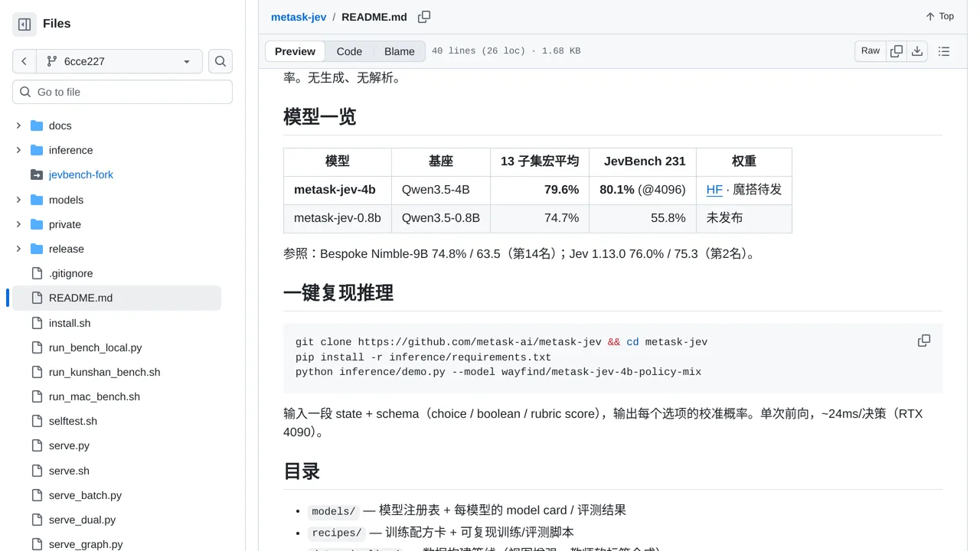Click the jevbench-fork submodule folder icon
Viewport: 980px width, 551px height.
coord(37,174)
